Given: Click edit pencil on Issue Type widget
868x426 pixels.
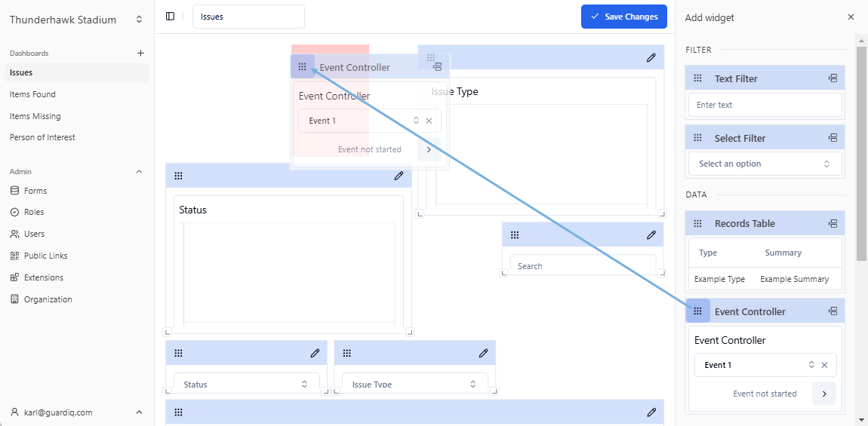Looking at the screenshot, I should coord(651,57).
